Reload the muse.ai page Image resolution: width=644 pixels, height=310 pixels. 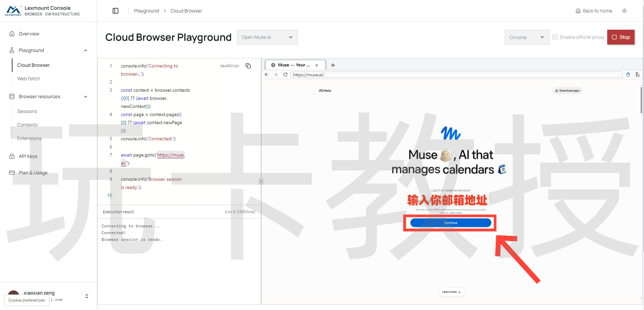(x=285, y=75)
